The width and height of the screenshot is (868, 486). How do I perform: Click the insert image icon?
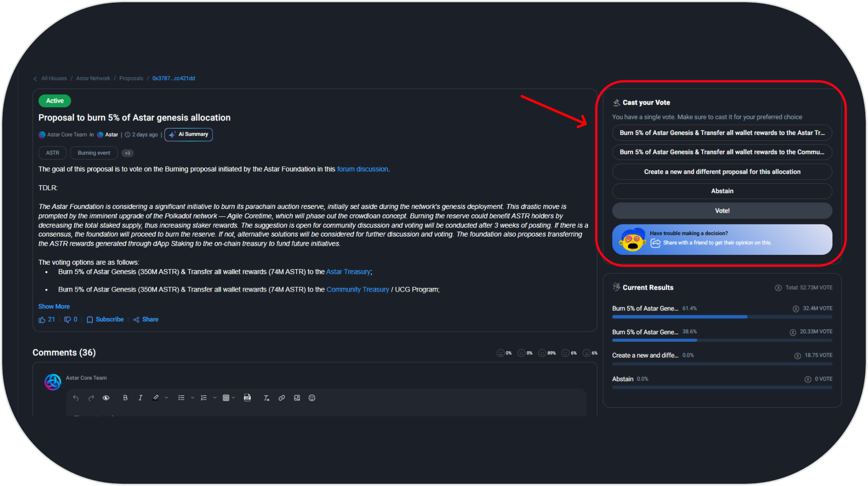coord(297,398)
